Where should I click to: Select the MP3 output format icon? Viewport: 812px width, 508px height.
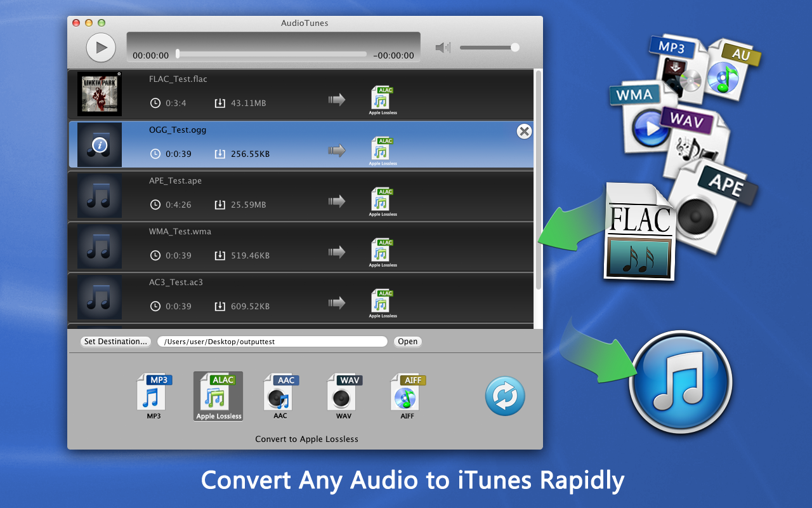154,395
